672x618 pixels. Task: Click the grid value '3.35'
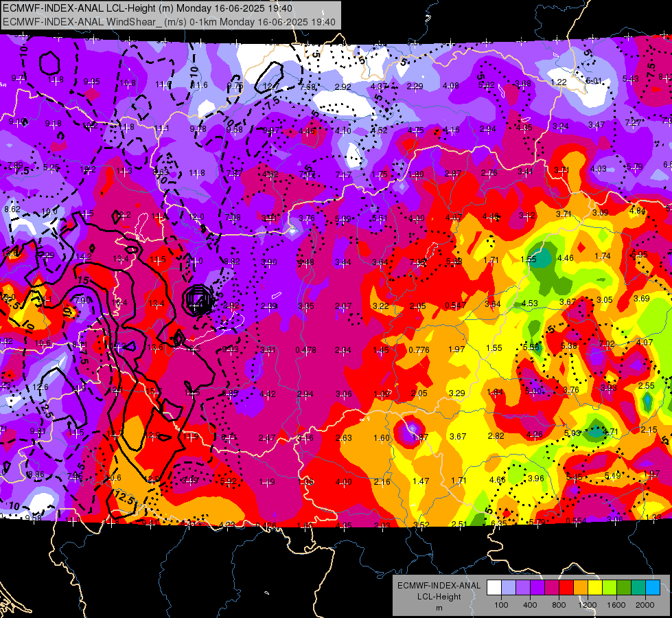(306, 306)
